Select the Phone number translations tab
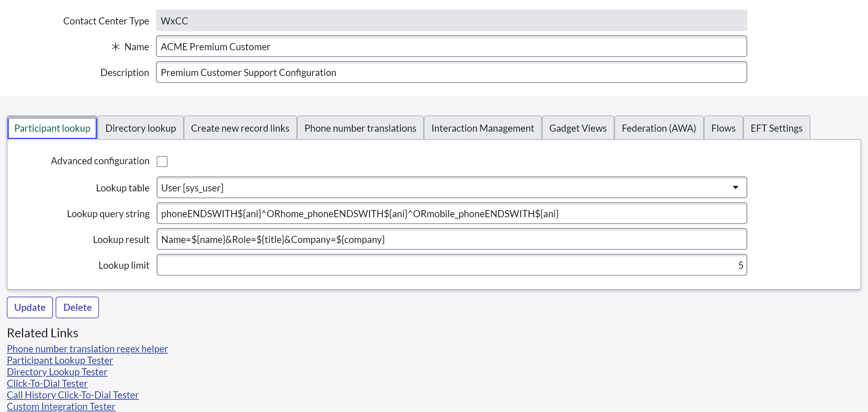This screenshot has width=868, height=412. point(360,128)
